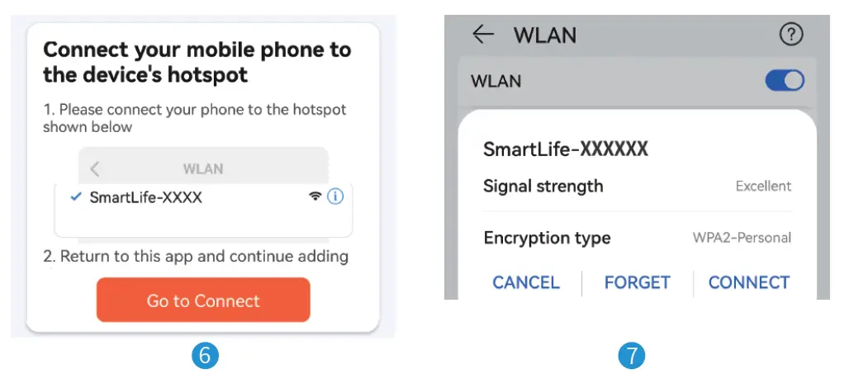Select the SmartLife-XXXX network entry
The height and width of the screenshot is (374, 868).
click(146, 197)
